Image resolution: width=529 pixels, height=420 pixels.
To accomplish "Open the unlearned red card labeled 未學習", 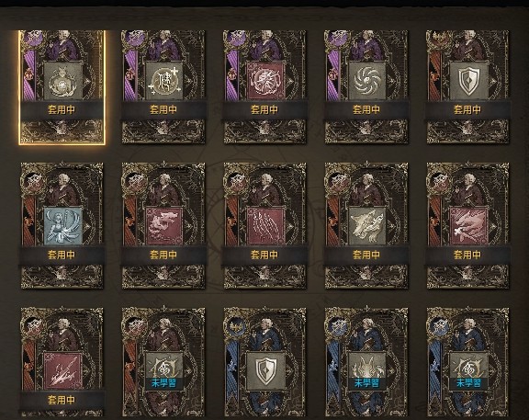I will [163, 362].
